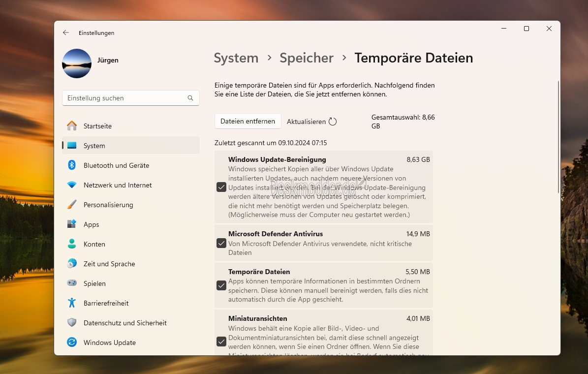Click the Zeit und Sprache globe icon
The height and width of the screenshot is (374, 588).
[x=72, y=263]
